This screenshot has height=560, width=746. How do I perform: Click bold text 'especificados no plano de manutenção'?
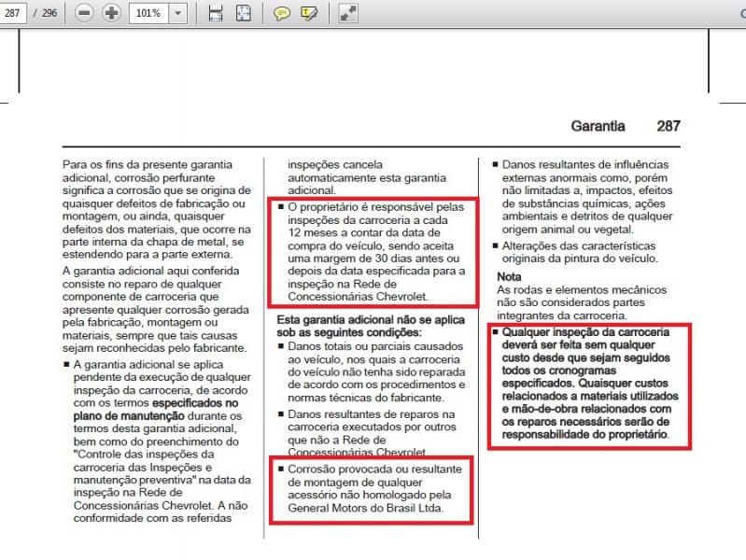pyautogui.click(x=156, y=409)
